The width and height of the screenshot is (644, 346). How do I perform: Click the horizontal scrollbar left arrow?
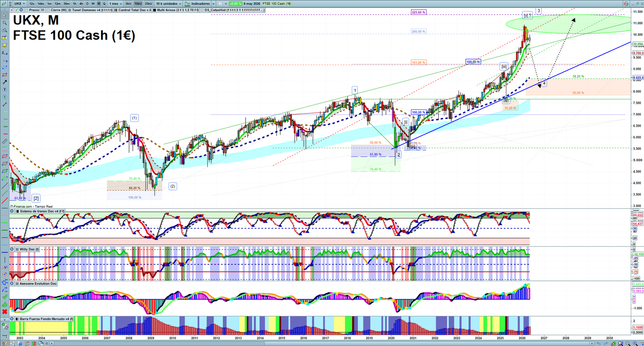coord(52,343)
